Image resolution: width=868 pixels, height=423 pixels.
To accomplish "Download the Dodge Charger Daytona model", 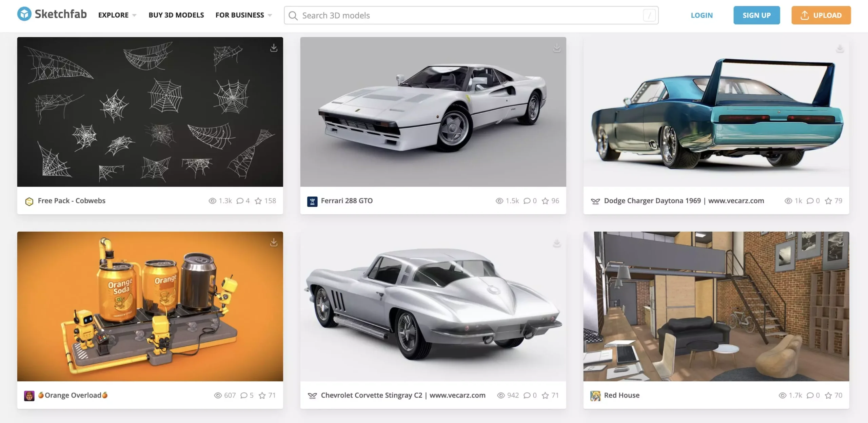I will point(840,48).
